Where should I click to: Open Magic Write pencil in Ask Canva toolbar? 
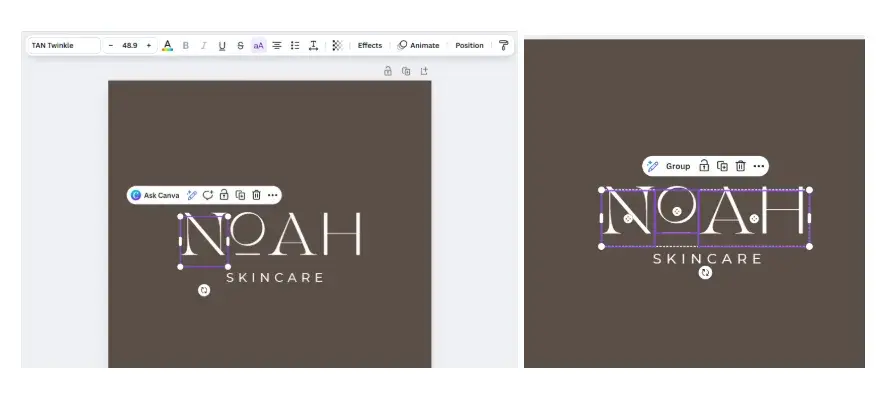pyautogui.click(x=192, y=195)
